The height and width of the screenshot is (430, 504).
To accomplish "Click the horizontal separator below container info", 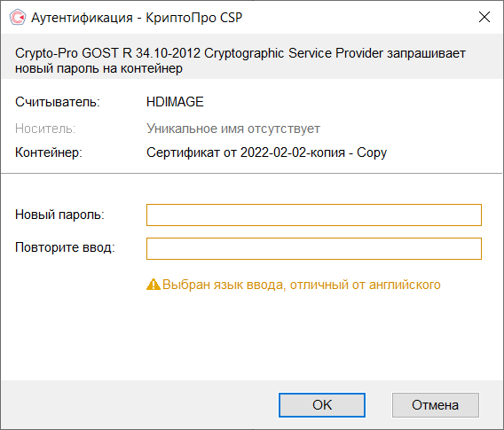I will click(252, 174).
